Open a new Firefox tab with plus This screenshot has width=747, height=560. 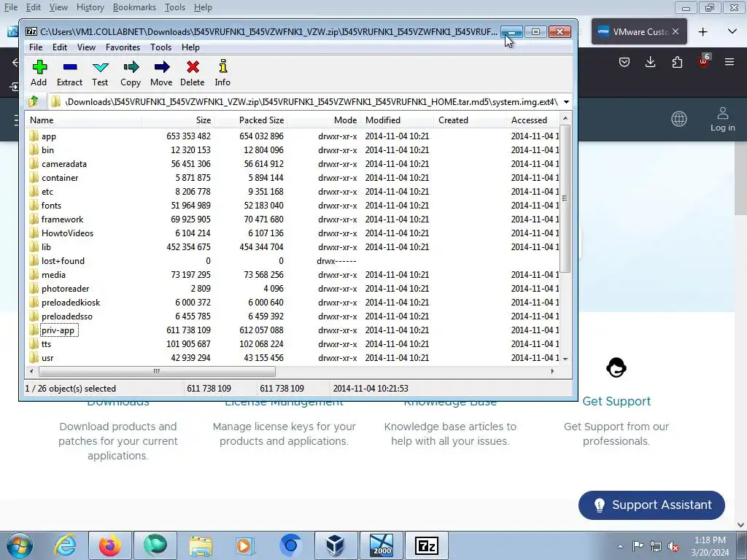703,31
